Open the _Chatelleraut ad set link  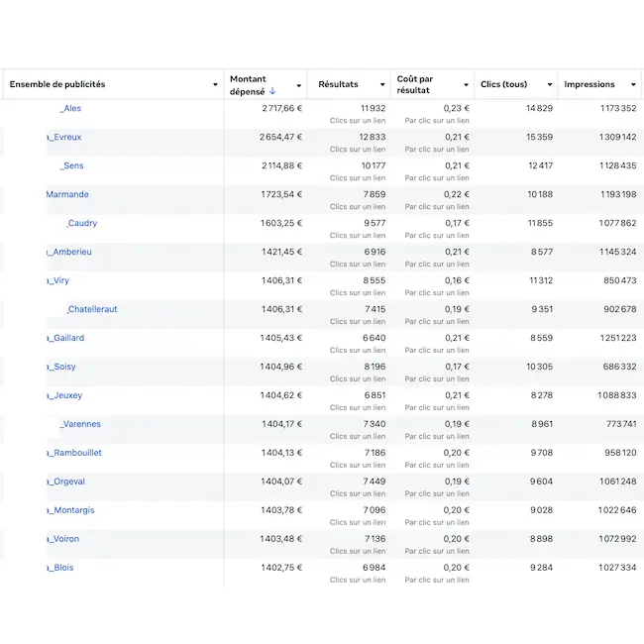pyautogui.click(x=92, y=310)
